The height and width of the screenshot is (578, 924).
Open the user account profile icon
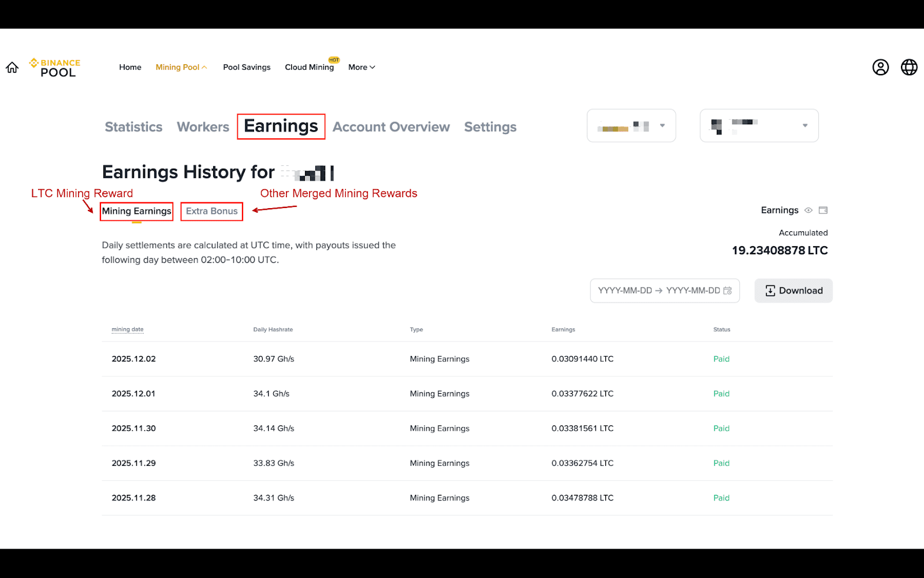tap(880, 68)
